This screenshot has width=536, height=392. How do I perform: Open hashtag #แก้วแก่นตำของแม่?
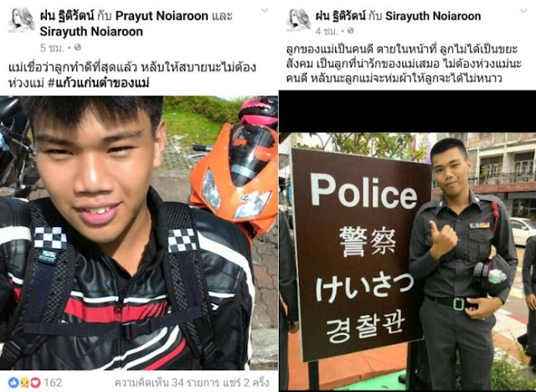click(99, 83)
